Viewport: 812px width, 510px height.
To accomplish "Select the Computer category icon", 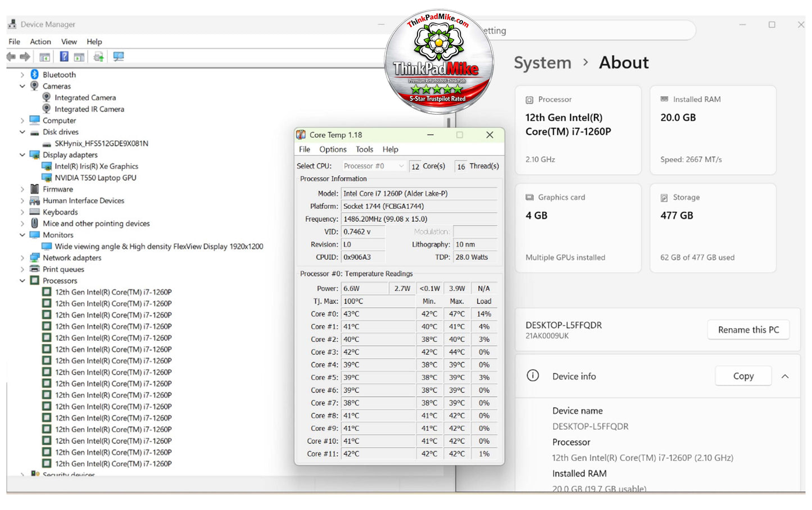I will [x=34, y=120].
